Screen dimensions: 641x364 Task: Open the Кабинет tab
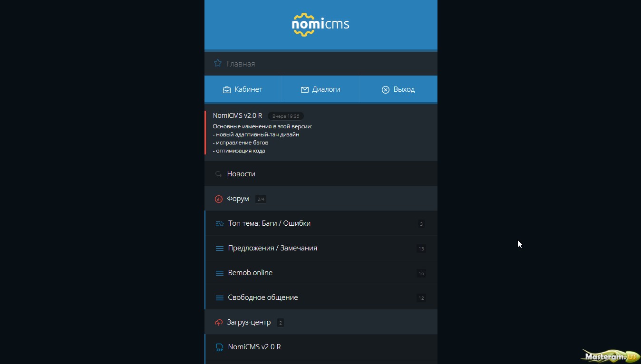pyautogui.click(x=243, y=89)
